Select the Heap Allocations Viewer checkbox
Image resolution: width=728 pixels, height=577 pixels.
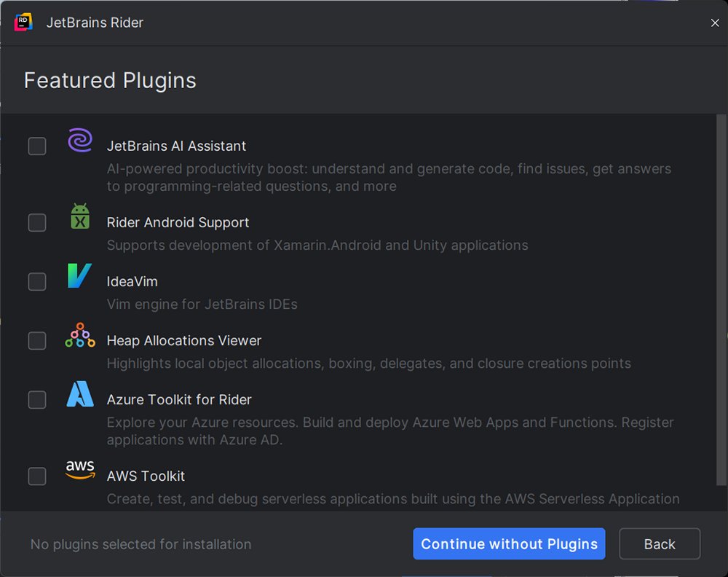click(x=37, y=341)
